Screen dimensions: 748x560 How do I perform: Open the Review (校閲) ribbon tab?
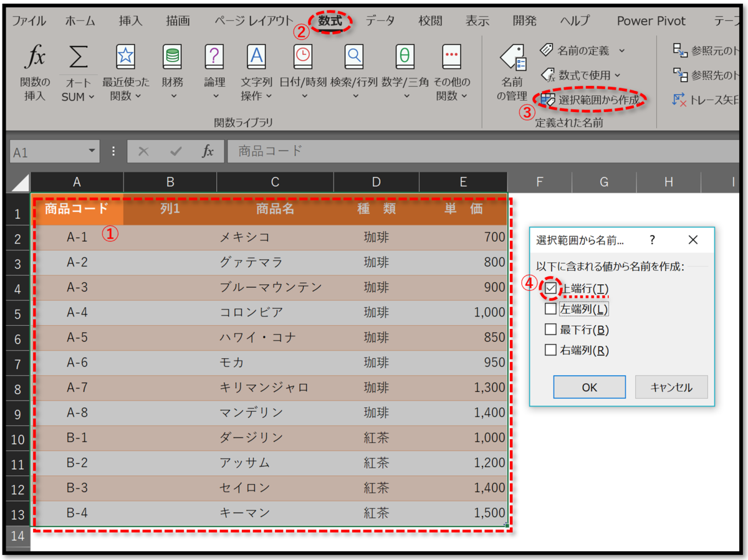[x=431, y=20]
